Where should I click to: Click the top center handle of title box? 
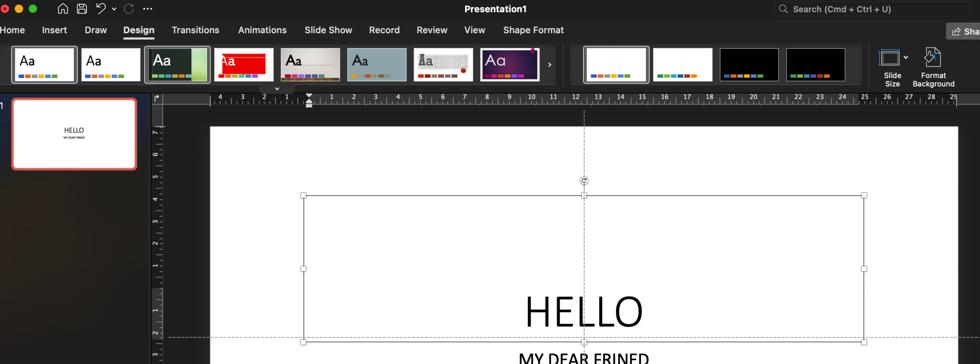[584, 196]
